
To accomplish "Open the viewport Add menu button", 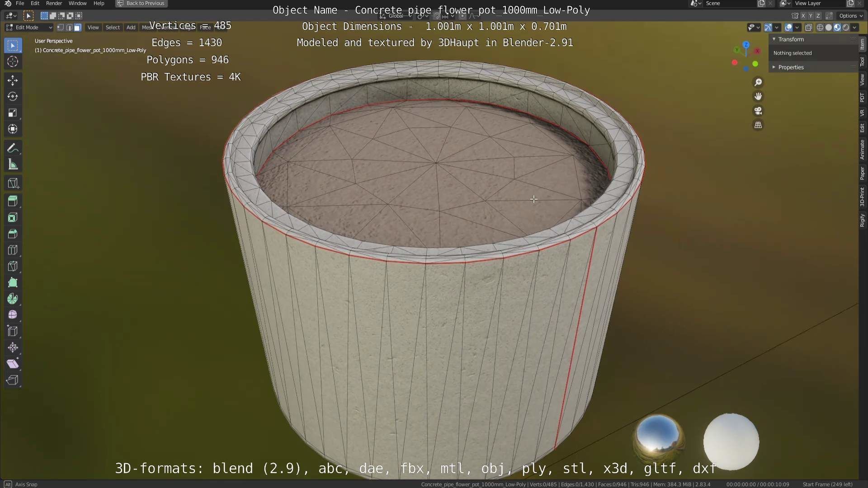I will (x=131, y=28).
